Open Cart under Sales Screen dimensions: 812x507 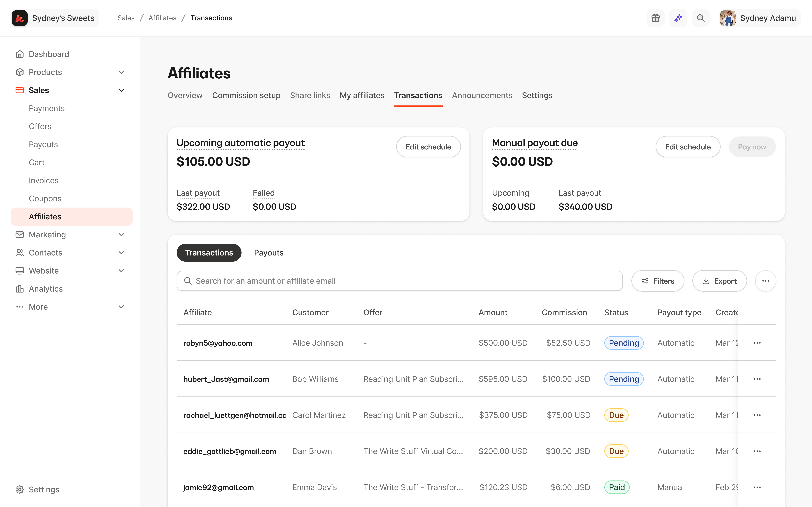[37, 163]
